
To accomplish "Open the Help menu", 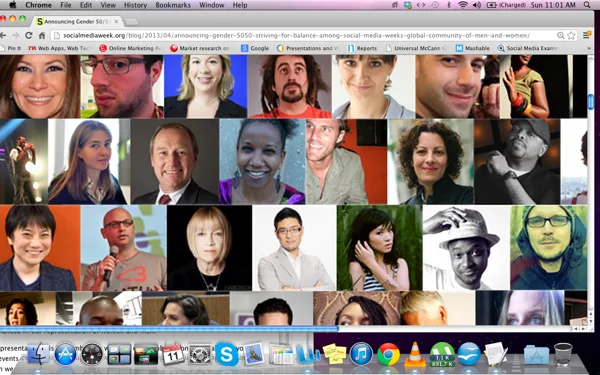I will (x=240, y=5).
